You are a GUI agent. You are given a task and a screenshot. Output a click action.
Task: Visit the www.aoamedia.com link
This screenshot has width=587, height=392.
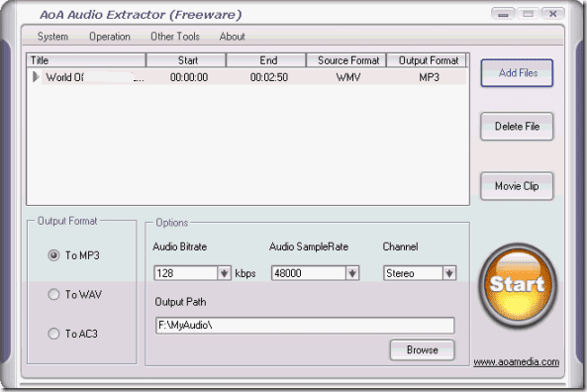(x=517, y=362)
